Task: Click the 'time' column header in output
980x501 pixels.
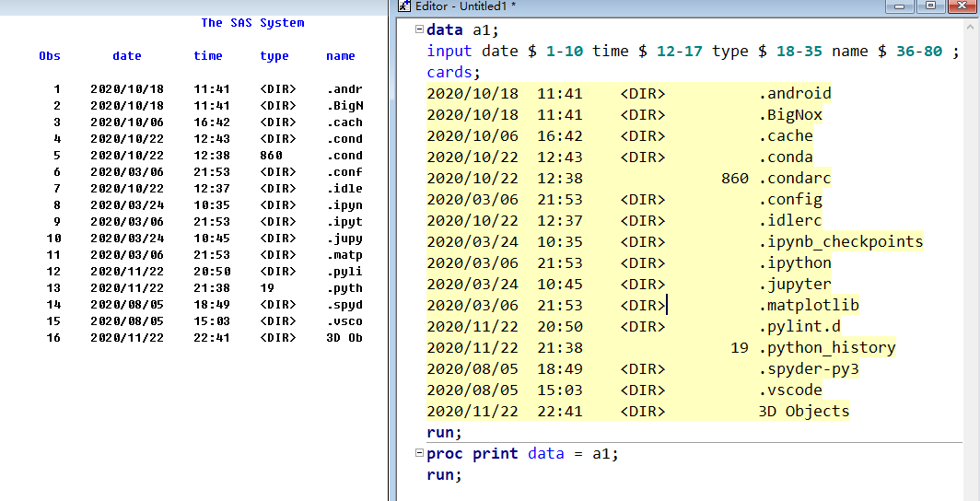Action: coord(208,56)
